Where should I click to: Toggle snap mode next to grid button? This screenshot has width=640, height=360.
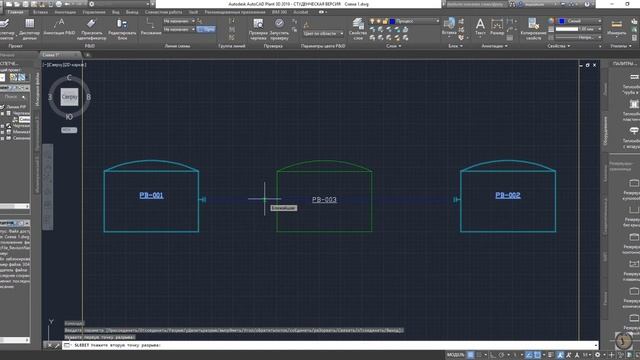(x=479, y=355)
